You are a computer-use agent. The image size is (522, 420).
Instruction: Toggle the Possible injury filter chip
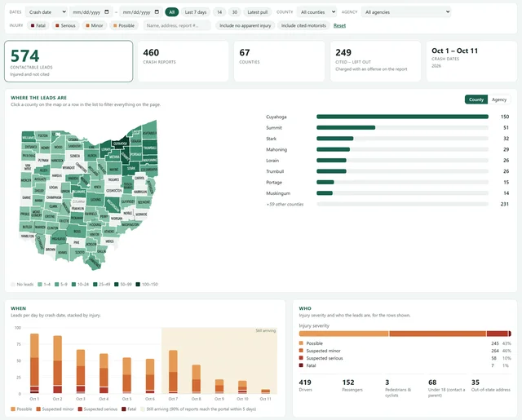tap(123, 25)
